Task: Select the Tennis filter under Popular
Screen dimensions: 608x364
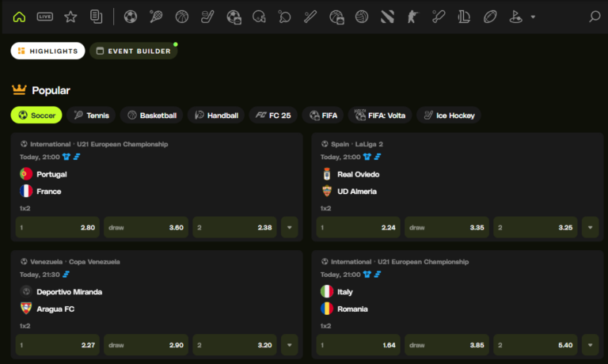Action: (x=91, y=115)
